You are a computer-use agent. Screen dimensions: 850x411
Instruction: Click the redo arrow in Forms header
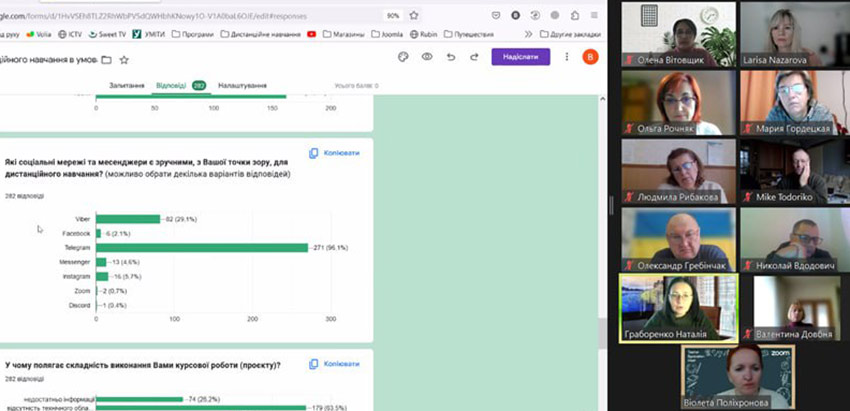[474, 57]
